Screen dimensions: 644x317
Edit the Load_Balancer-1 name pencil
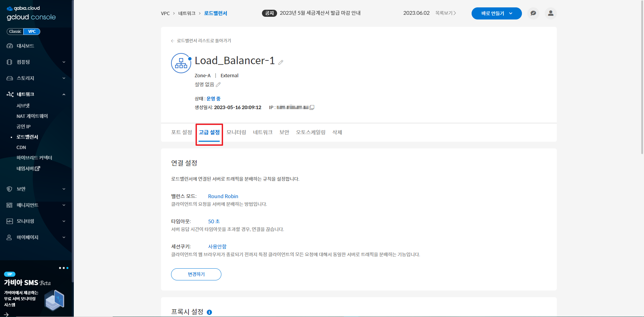[x=281, y=62]
